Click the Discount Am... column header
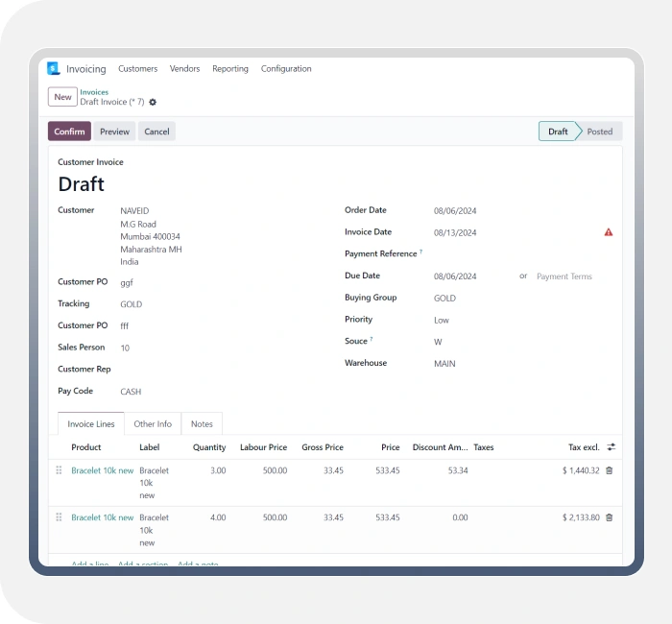 [x=440, y=447]
